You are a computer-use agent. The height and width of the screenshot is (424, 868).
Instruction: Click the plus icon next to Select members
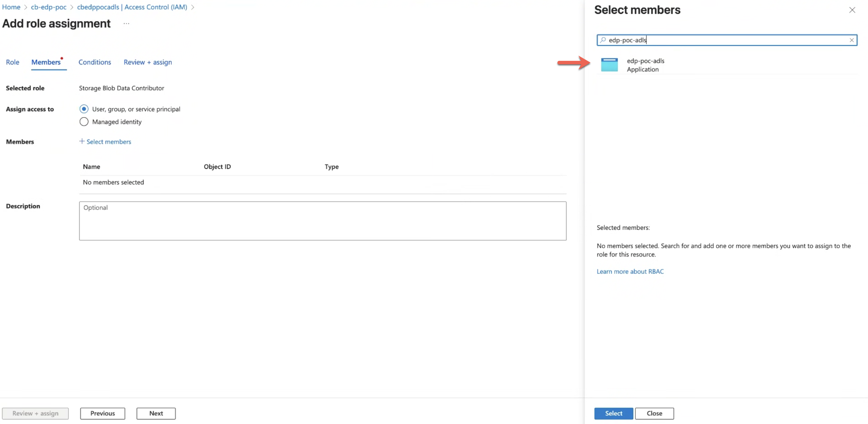coord(82,141)
